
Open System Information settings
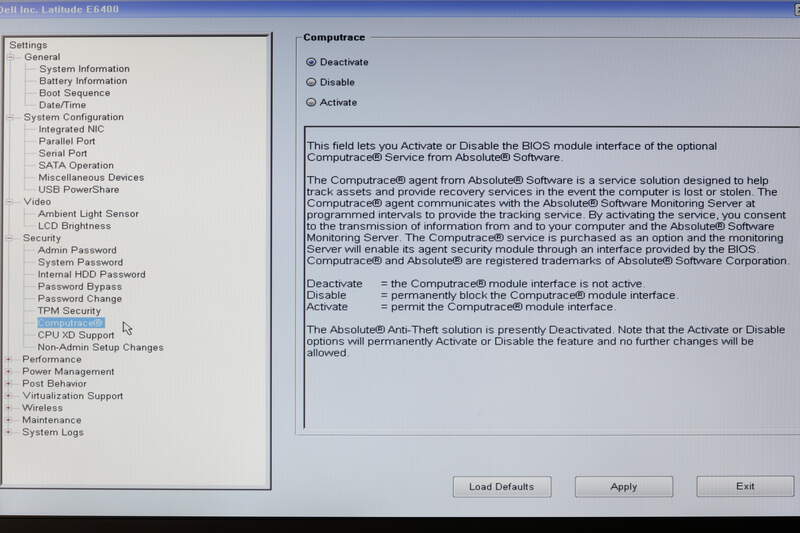(84, 69)
